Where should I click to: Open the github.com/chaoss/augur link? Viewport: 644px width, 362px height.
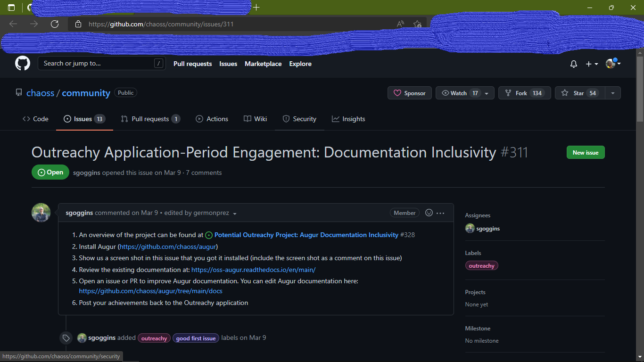coord(168,247)
